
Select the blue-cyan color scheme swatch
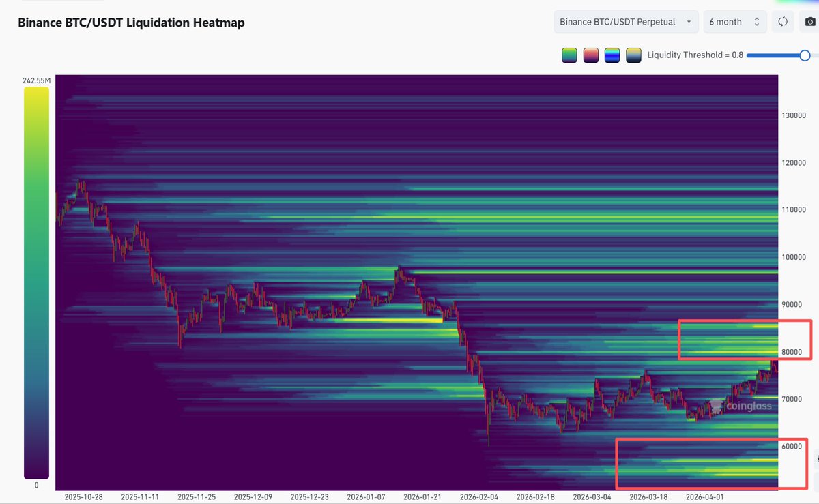coord(612,55)
